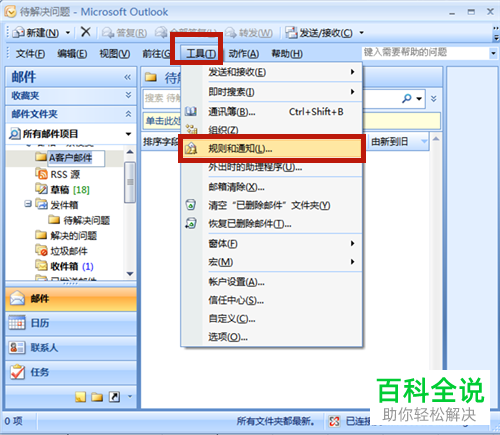Click the Reply button in toolbar
Image resolution: width=500 pixels, height=435 pixels.
coord(125,33)
